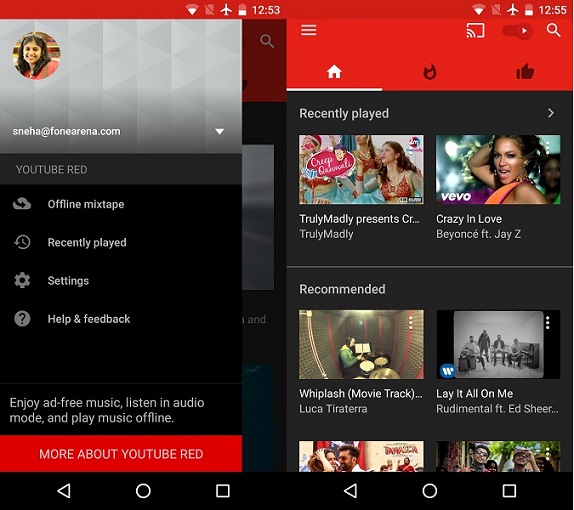Tap the Home circle on right screen
574x510 pixels.
pos(430,491)
